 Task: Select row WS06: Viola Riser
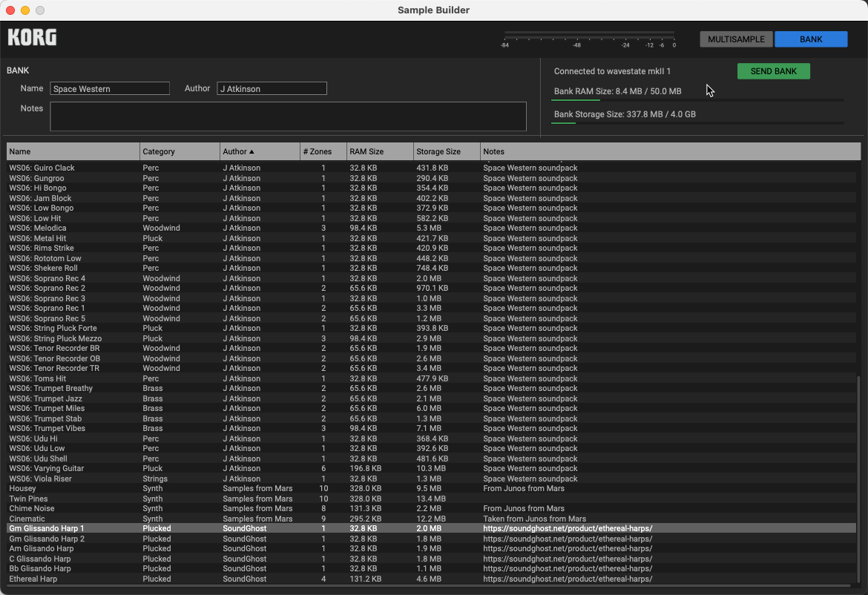pos(431,479)
